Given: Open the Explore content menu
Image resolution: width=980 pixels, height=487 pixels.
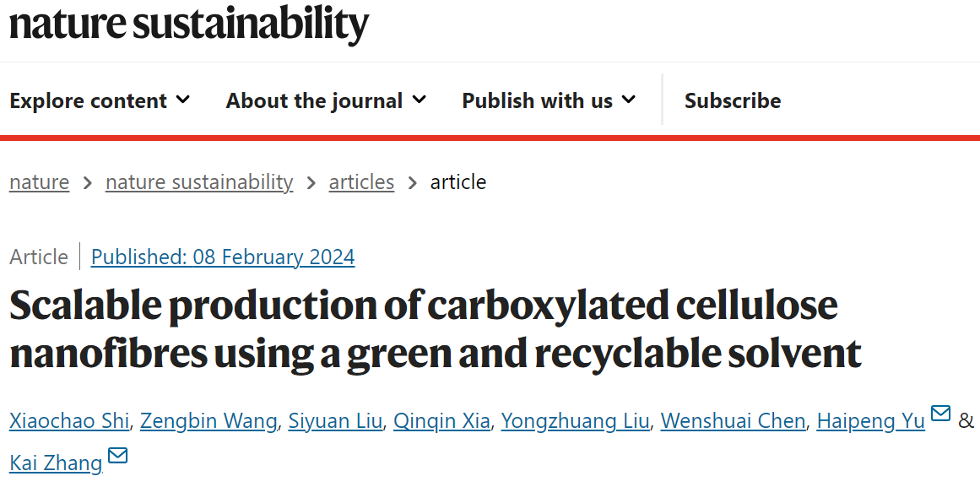Looking at the screenshot, I should pyautogui.click(x=88, y=101).
